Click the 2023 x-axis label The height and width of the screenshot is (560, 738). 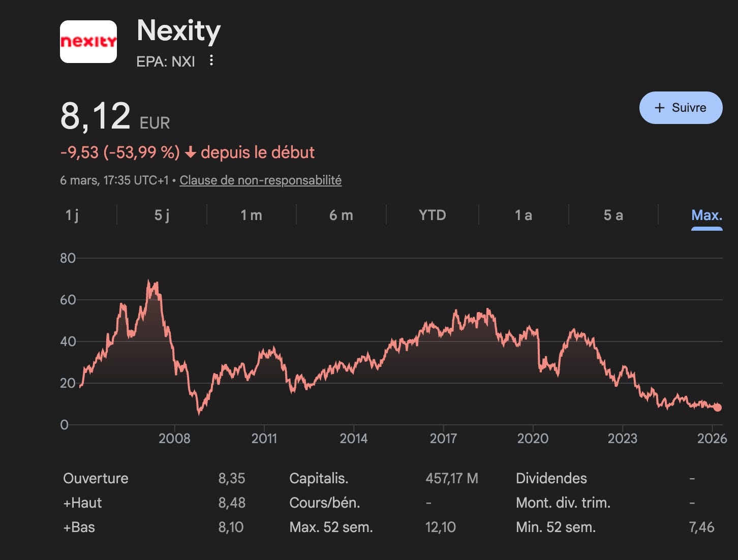click(x=623, y=439)
